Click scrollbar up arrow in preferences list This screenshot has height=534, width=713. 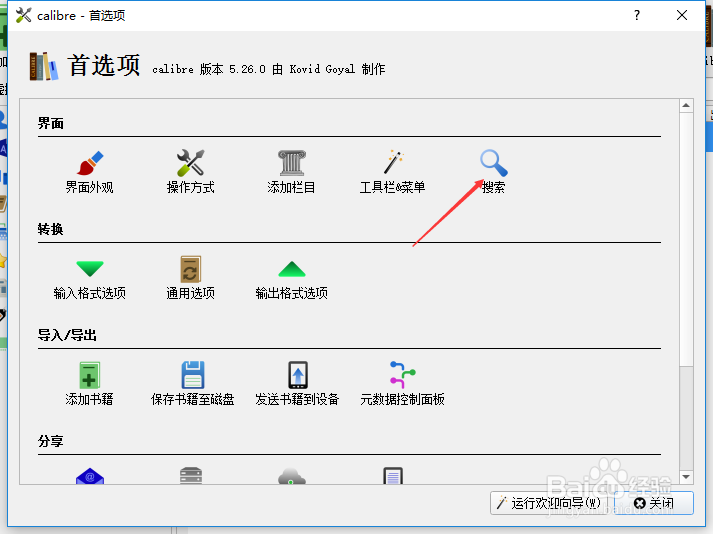coord(686,106)
